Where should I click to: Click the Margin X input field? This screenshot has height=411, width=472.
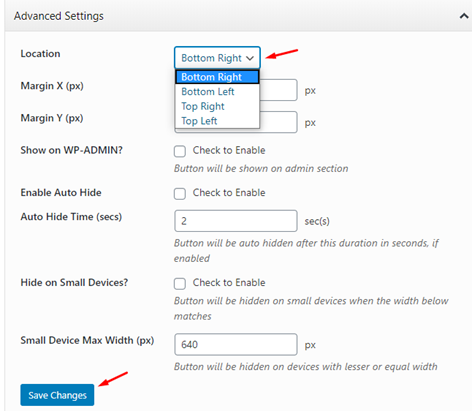point(278,90)
